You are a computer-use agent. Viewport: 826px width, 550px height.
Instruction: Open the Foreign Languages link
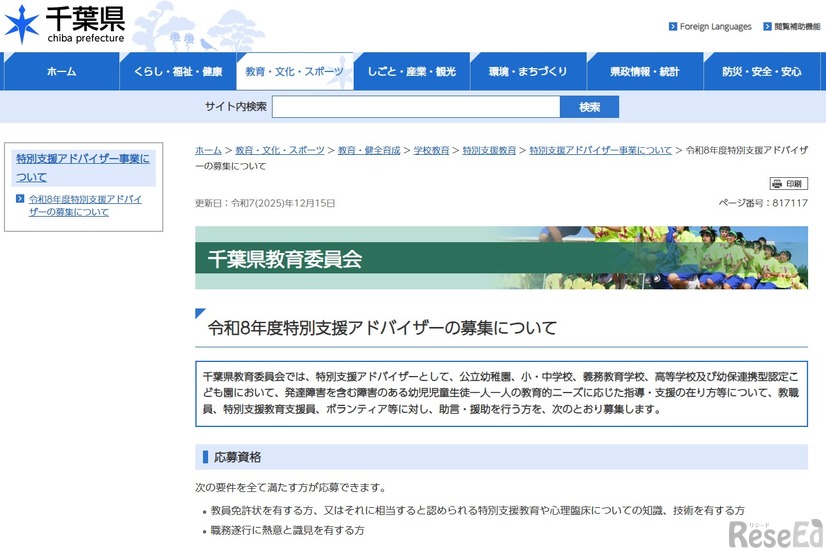(x=715, y=26)
